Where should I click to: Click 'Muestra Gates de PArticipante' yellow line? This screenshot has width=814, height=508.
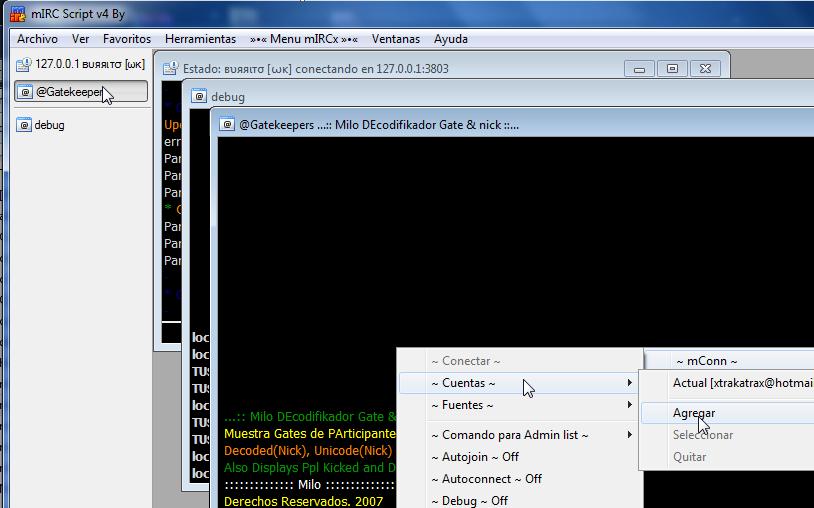309,433
